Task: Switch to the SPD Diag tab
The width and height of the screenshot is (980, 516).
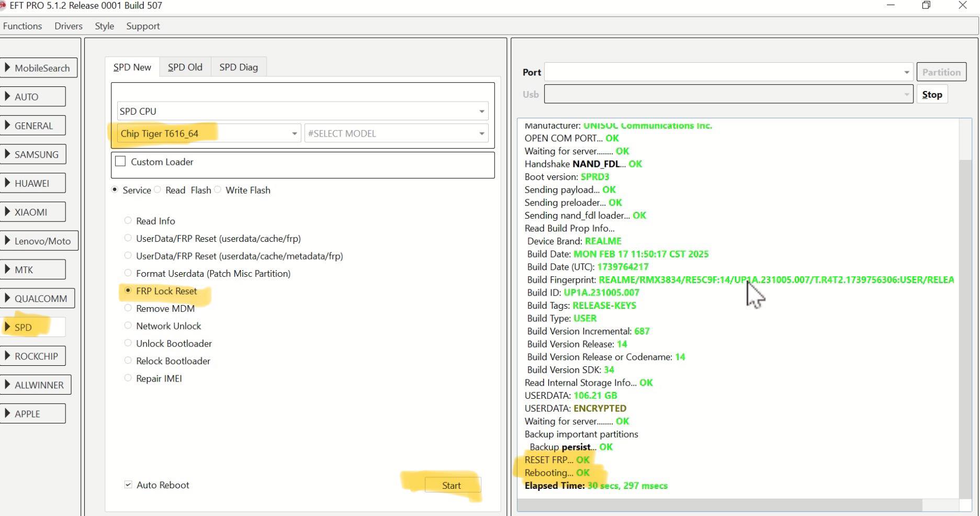Action: 239,67
